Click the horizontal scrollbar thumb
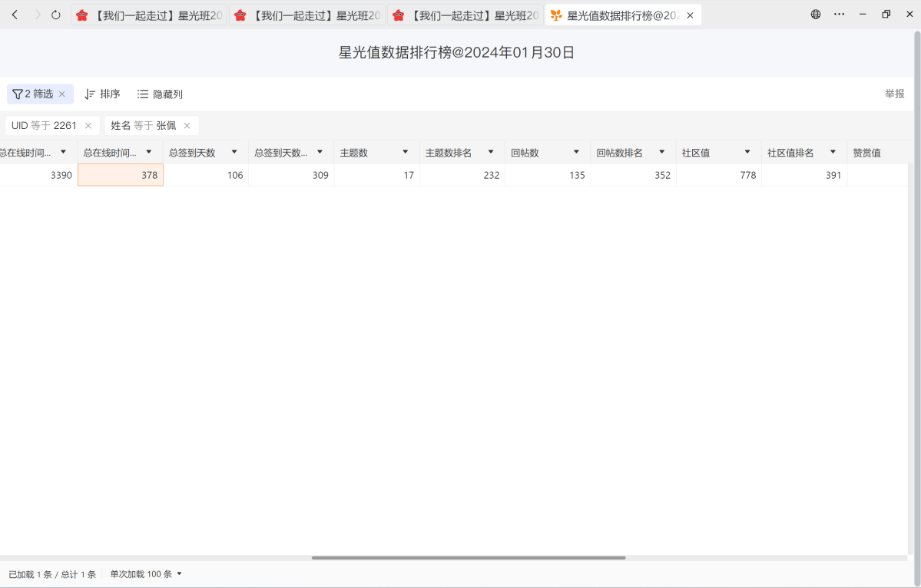Viewport: 921px width, 588px height. point(469,558)
